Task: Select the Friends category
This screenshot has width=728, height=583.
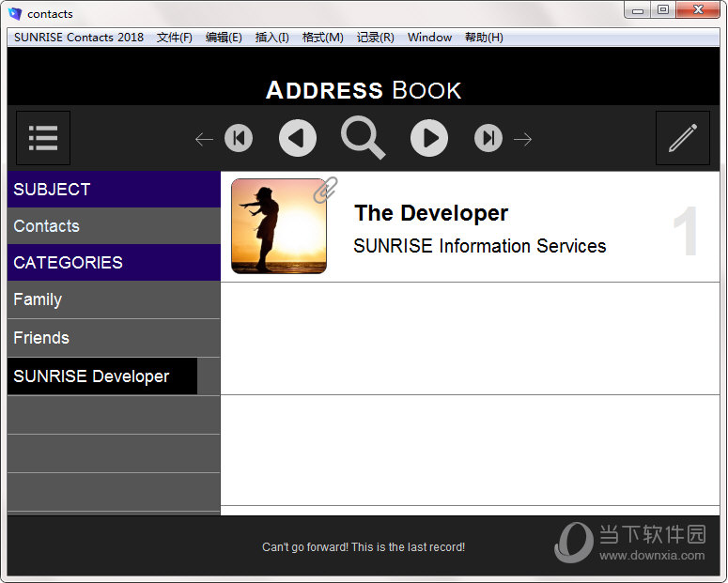Action: point(114,338)
